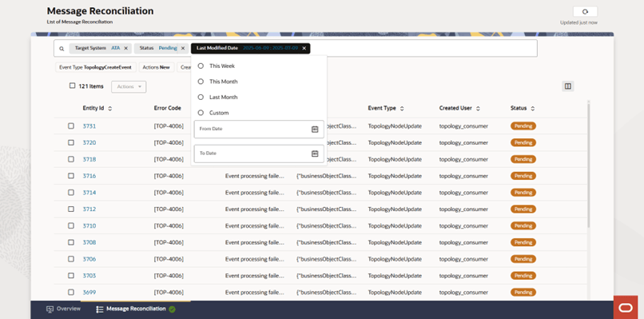The image size is (644, 319).
Task: Open the column layout icon button
Action: pyautogui.click(x=567, y=86)
